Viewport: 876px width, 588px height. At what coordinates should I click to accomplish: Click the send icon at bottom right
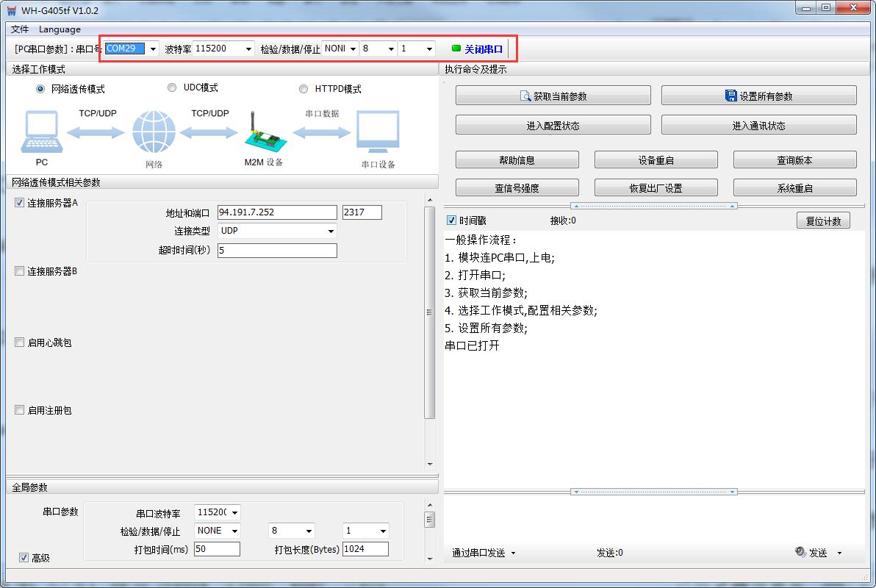800,552
